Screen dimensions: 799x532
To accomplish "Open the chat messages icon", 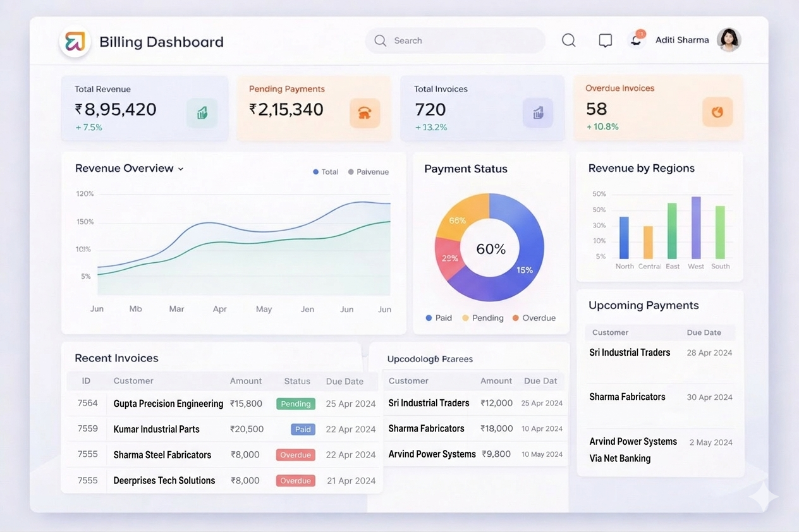I will coord(606,40).
